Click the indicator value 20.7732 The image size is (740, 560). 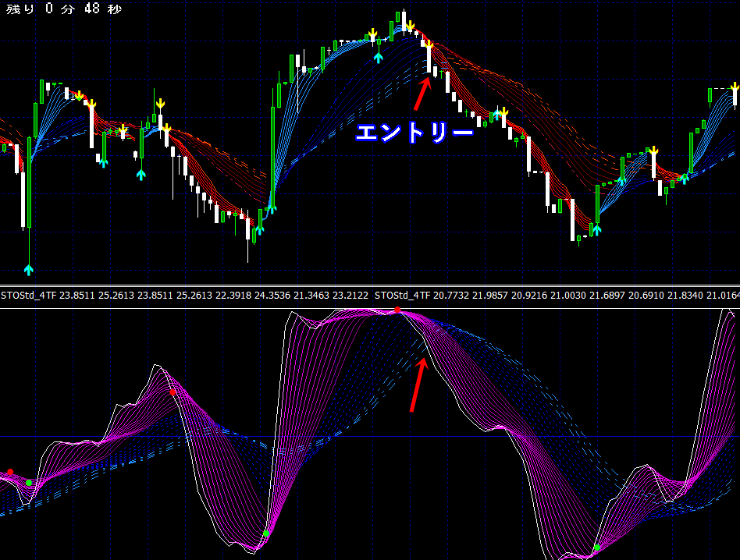pos(451,296)
